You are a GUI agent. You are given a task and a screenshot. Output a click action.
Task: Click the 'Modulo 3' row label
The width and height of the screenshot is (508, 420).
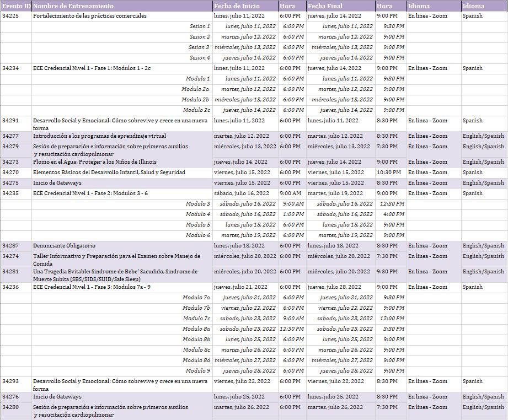coord(197,204)
